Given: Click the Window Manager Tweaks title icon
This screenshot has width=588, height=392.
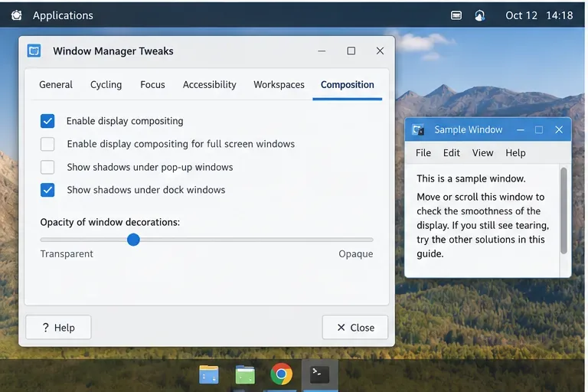Looking at the screenshot, I should tap(34, 51).
